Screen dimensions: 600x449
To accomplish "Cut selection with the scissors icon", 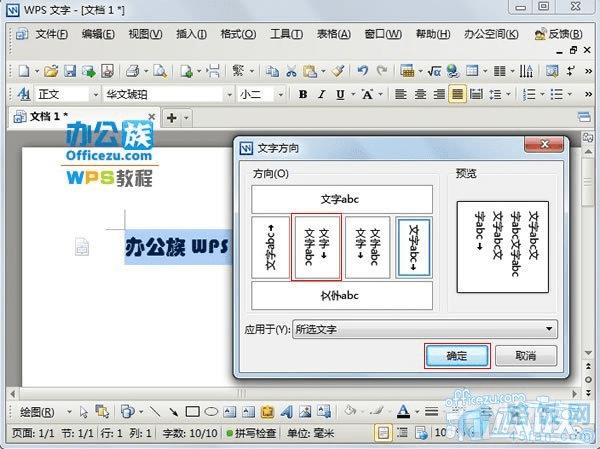I will click(292, 71).
